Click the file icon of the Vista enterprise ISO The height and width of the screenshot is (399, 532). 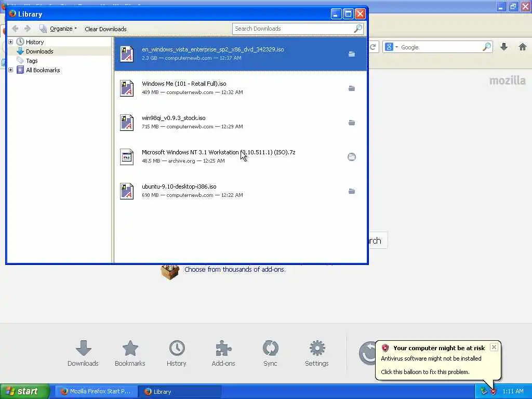(127, 54)
